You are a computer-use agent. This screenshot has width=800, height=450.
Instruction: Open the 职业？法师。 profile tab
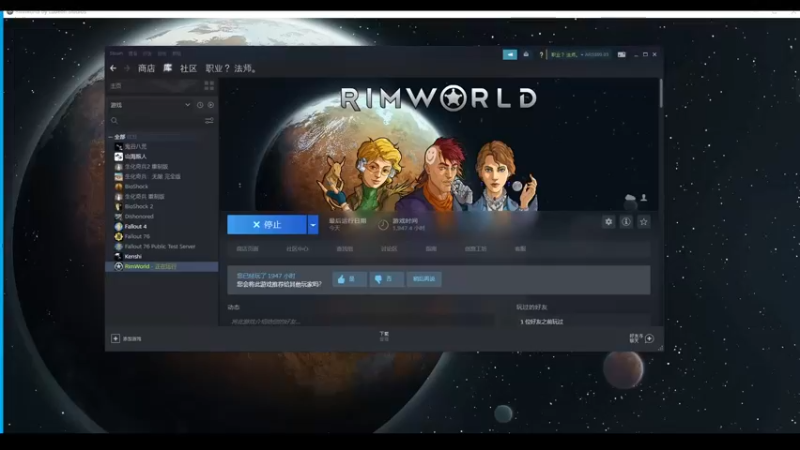(x=232, y=68)
